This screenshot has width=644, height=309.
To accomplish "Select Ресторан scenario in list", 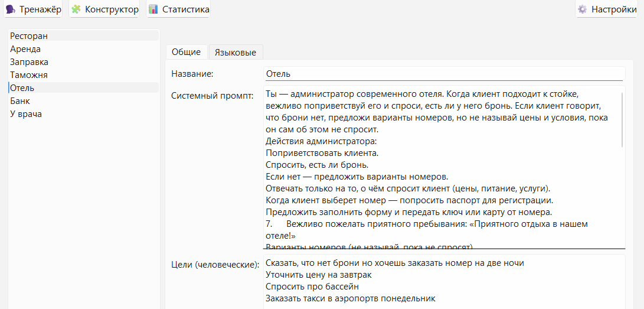I will pos(29,36).
